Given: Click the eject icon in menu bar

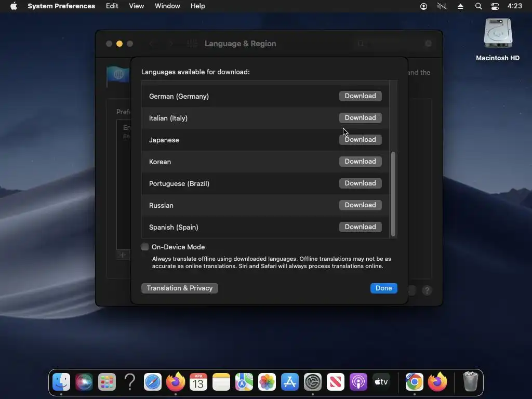Looking at the screenshot, I should pyautogui.click(x=460, y=6).
